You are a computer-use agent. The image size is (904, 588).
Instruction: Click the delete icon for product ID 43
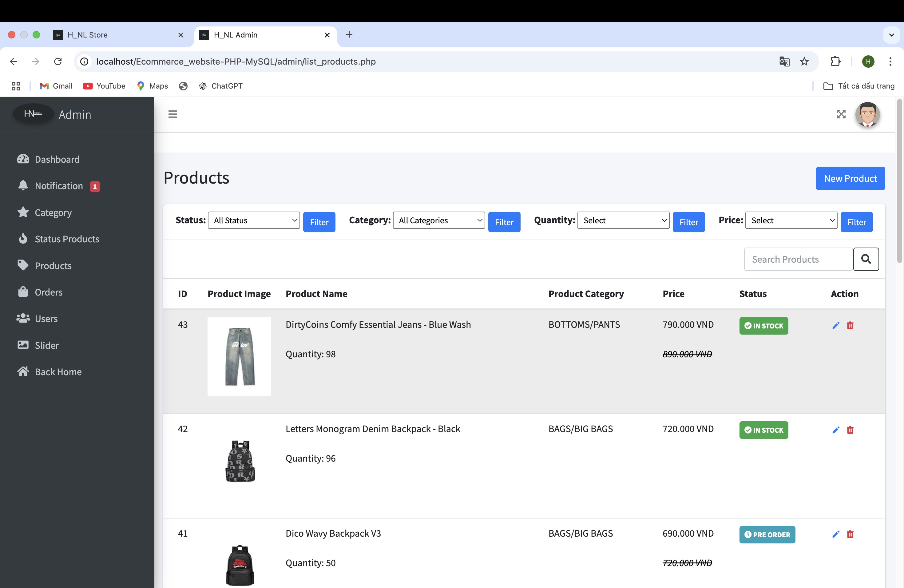click(x=850, y=325)
